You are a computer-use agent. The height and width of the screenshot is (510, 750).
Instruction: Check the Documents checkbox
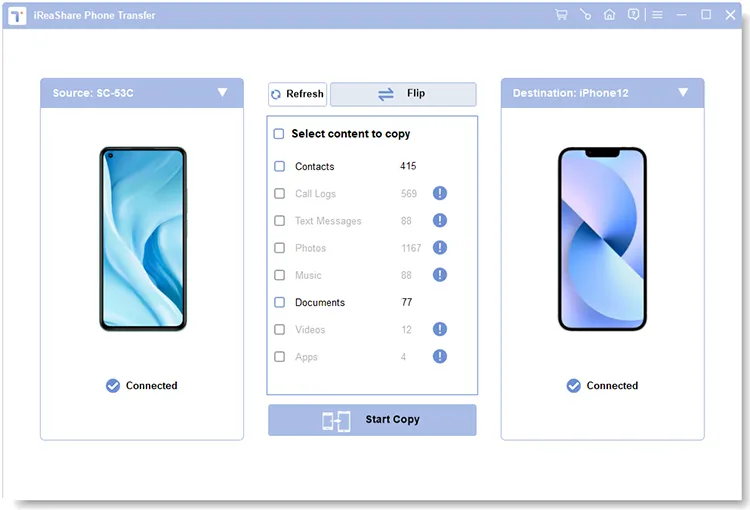pos(280,302)
